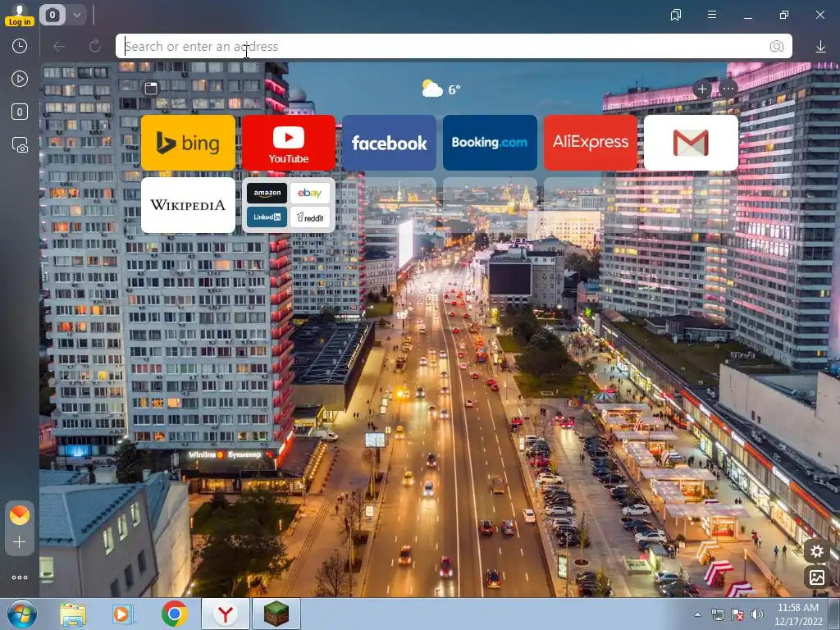
Task: Open the Minecraft taskbar icon
Action: (276, 614)
